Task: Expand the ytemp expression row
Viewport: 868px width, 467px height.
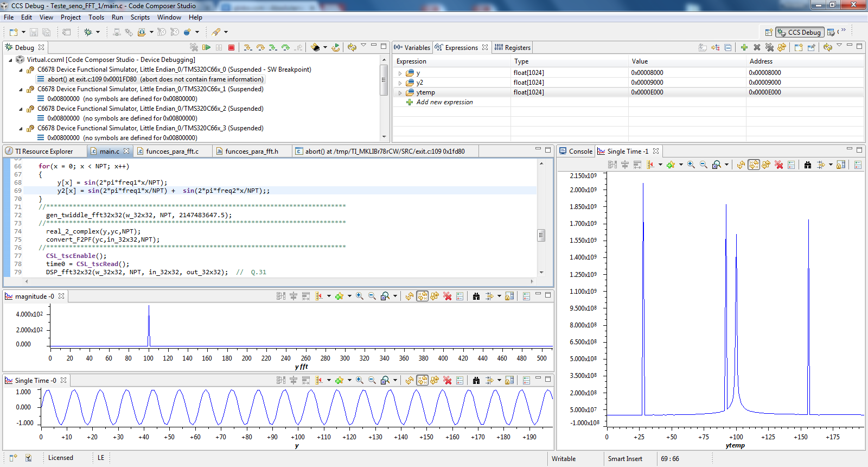Action: (400, 93)
